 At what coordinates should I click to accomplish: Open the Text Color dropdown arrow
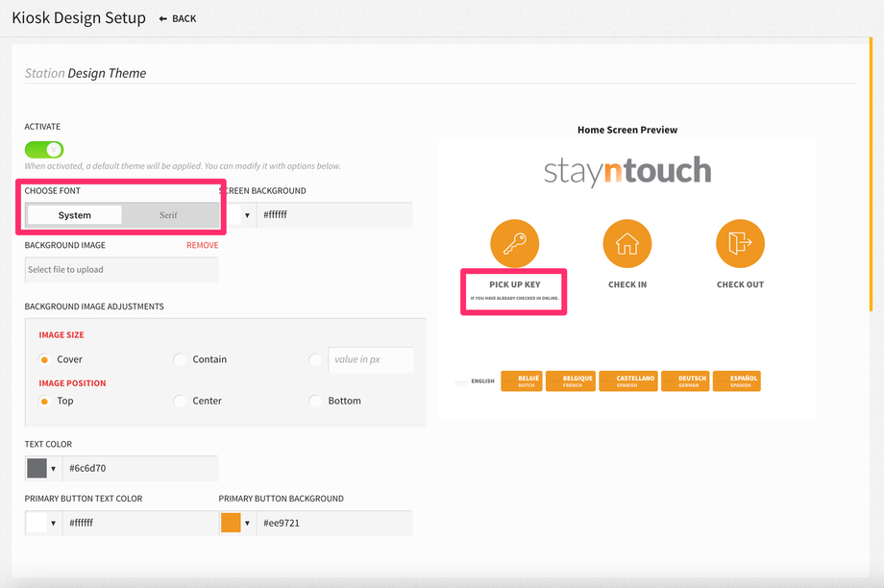pos(53,469)
